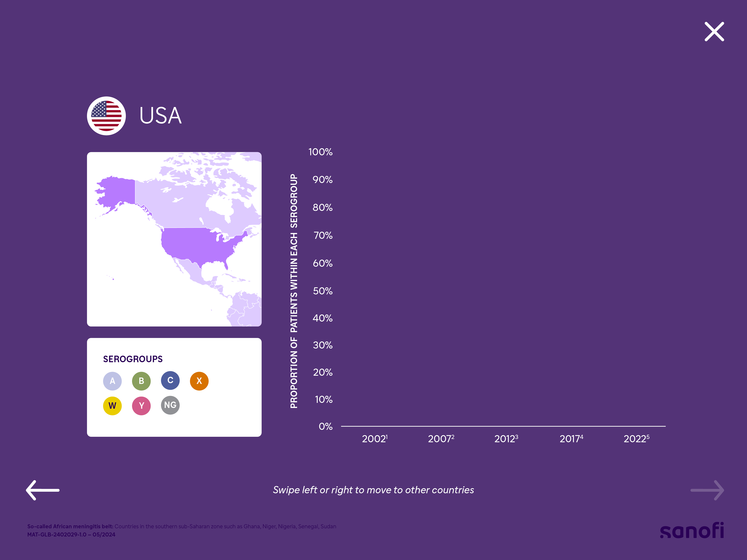Select the grey NG serogroup circle
This screenshot has width=747, height=560.
pos(170,405)
